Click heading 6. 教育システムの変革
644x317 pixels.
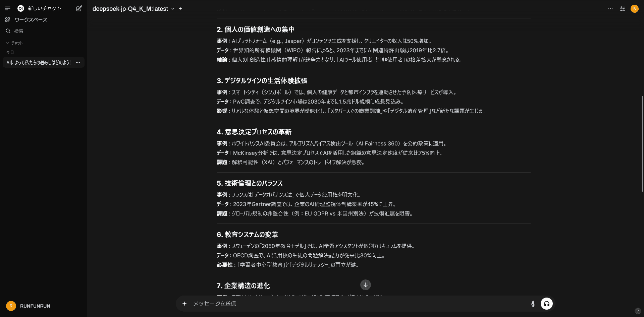(247, 235)
